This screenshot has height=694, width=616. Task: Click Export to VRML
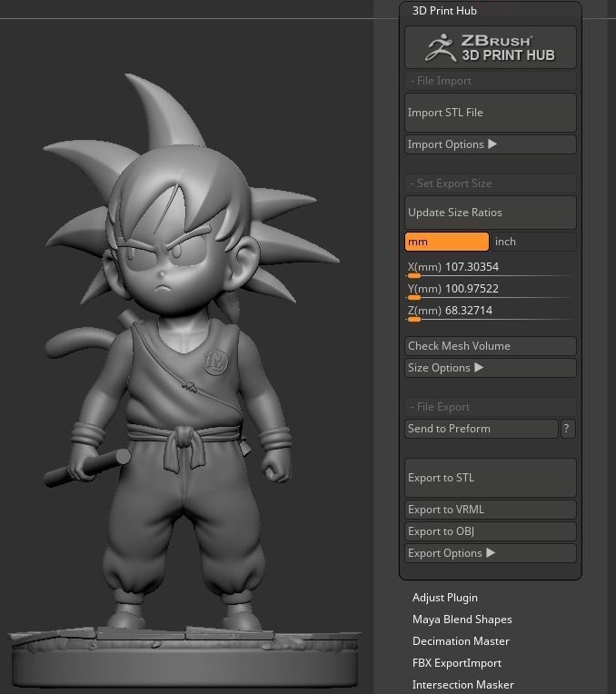(x=491, y=510)
